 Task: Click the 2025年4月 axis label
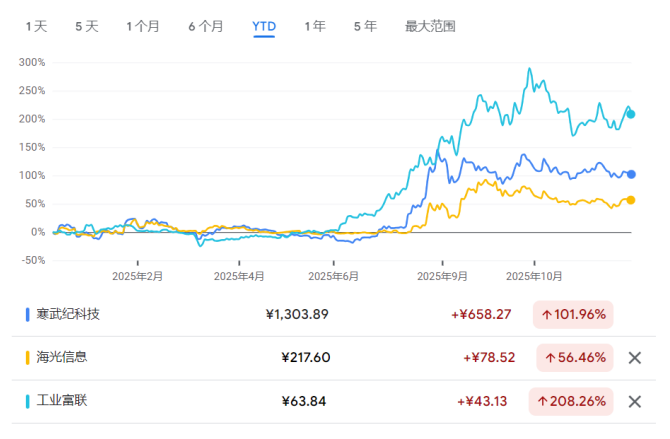pos(239,277)
